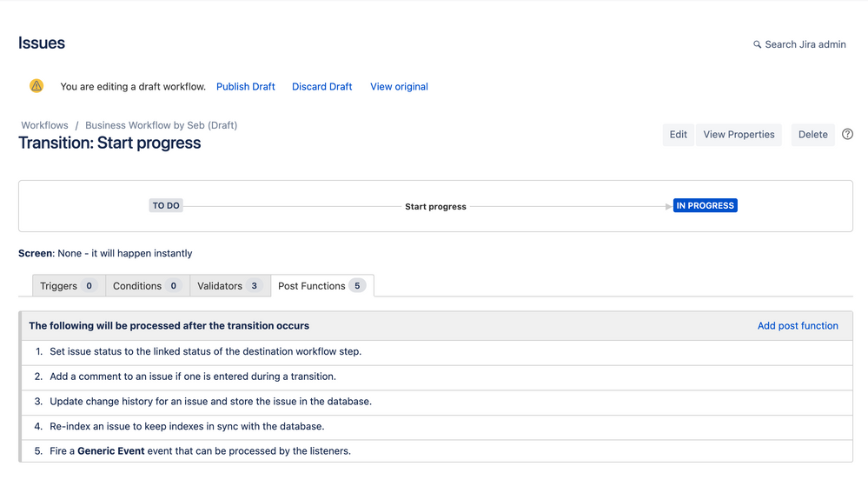Select the Post Functions tab
Image resolution: width=868 pixels, height=493 pixels.
tap(322, 286)
